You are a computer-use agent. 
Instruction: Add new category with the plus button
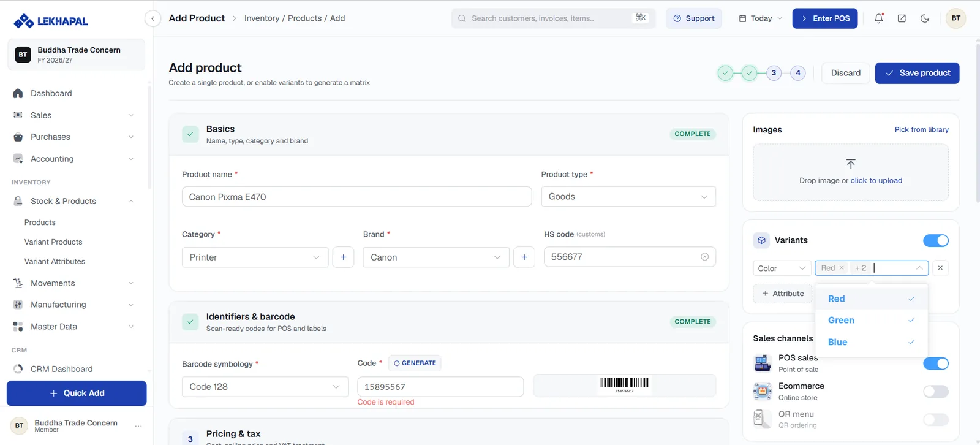pos(343,257)
